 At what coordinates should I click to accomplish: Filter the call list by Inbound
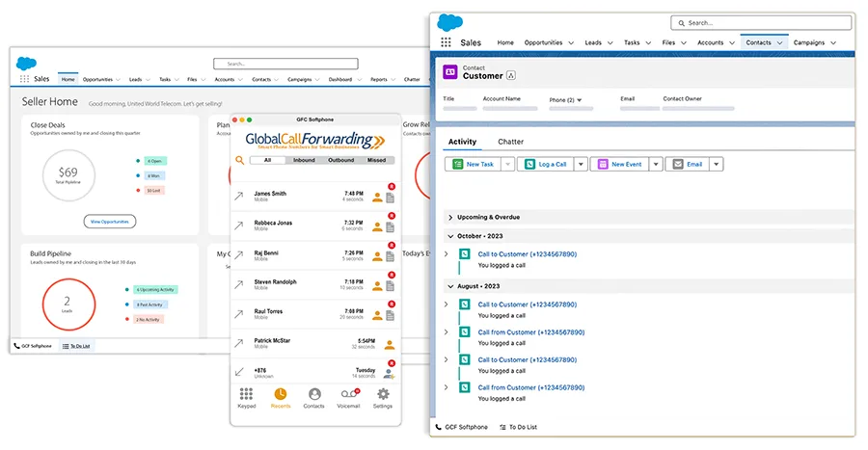tap(304, 160)
